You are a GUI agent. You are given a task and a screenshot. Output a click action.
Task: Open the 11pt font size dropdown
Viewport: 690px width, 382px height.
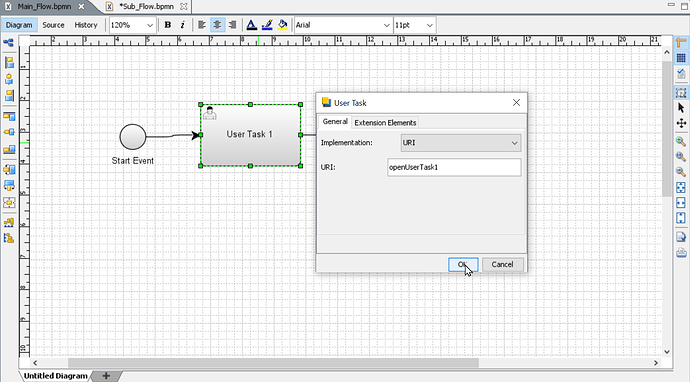tap(415, 25)
